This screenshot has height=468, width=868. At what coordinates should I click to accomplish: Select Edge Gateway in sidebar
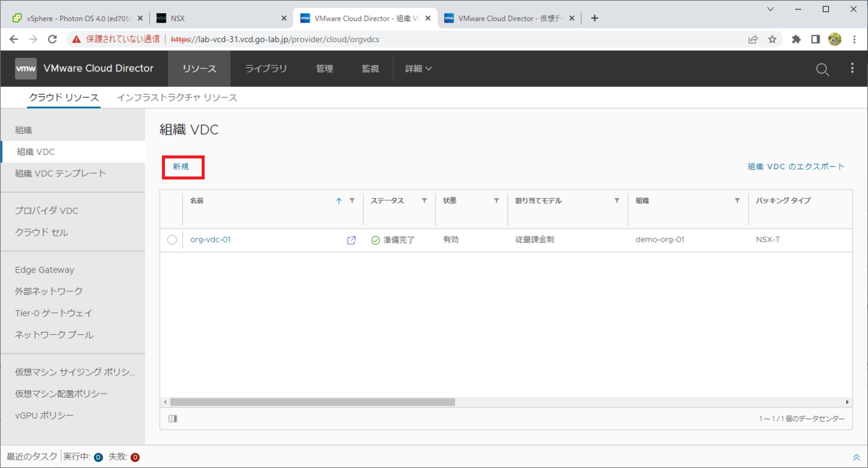(x=44, y=270)
